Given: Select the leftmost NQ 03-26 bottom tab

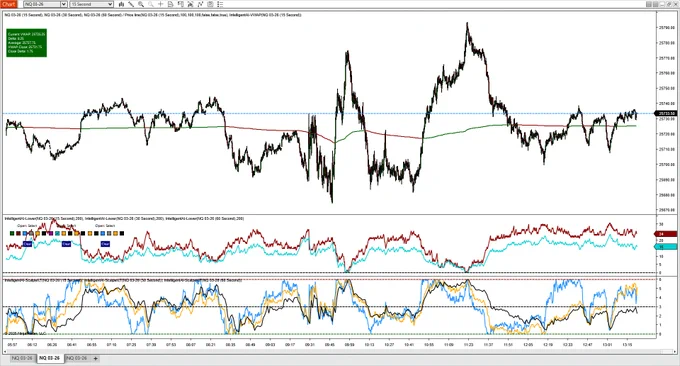Looking at the screenshot, I should [x=22, y=358].
